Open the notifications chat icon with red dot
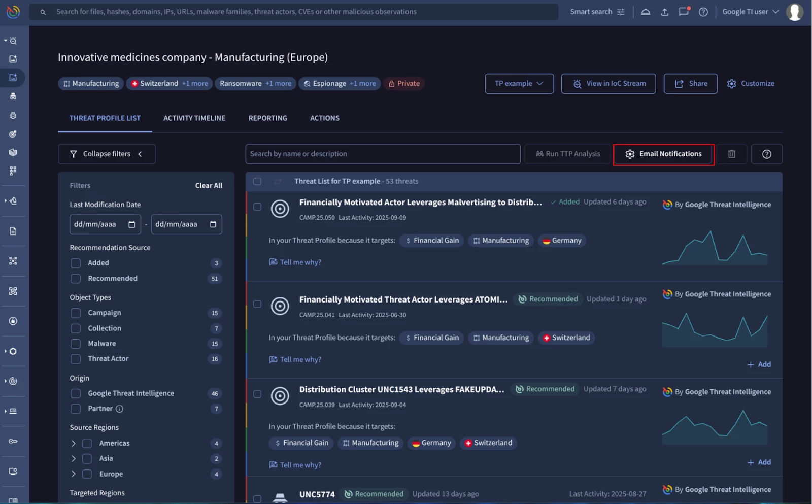The width and height of the screenshot is (812, 504). coord(684,11)
